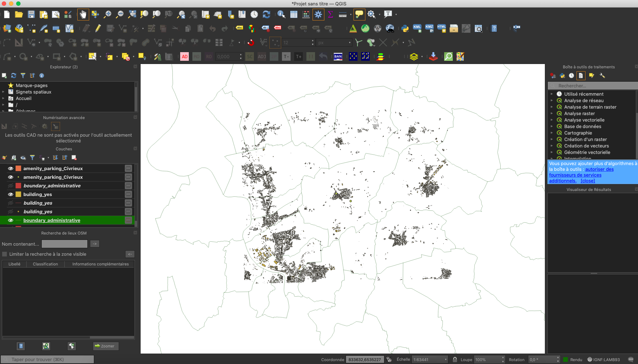638x364 pixels.
Task: Hide the yellow-square building_yes layer
Action: coord(10,194)
